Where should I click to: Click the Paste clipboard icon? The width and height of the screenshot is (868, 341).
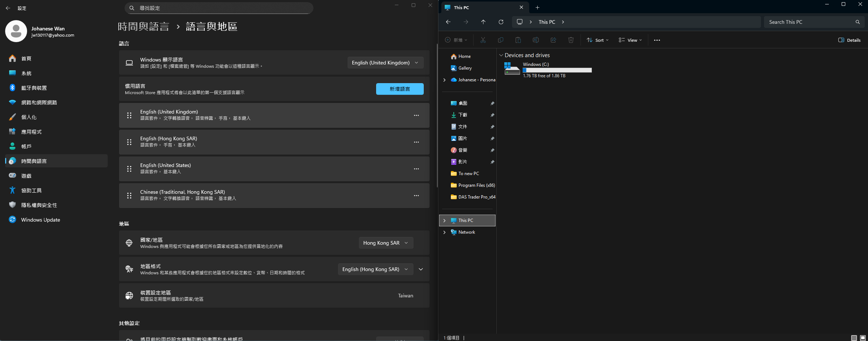(518, 40)
